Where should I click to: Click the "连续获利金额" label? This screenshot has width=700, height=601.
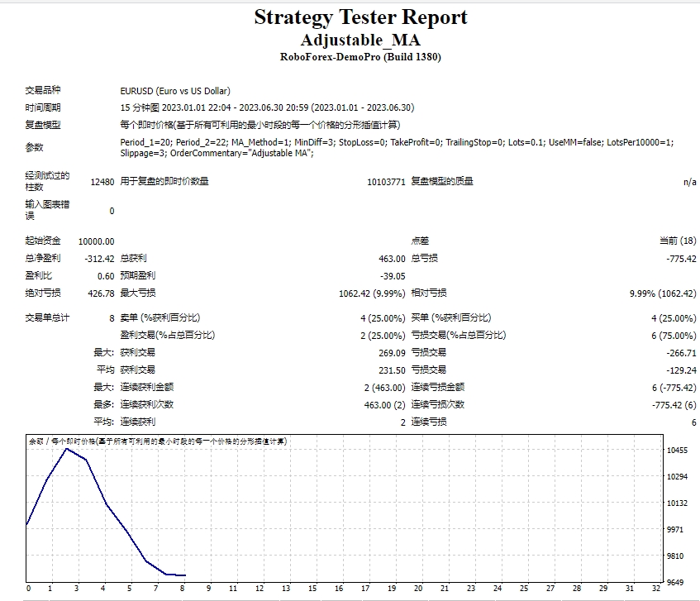coord(147,388)
